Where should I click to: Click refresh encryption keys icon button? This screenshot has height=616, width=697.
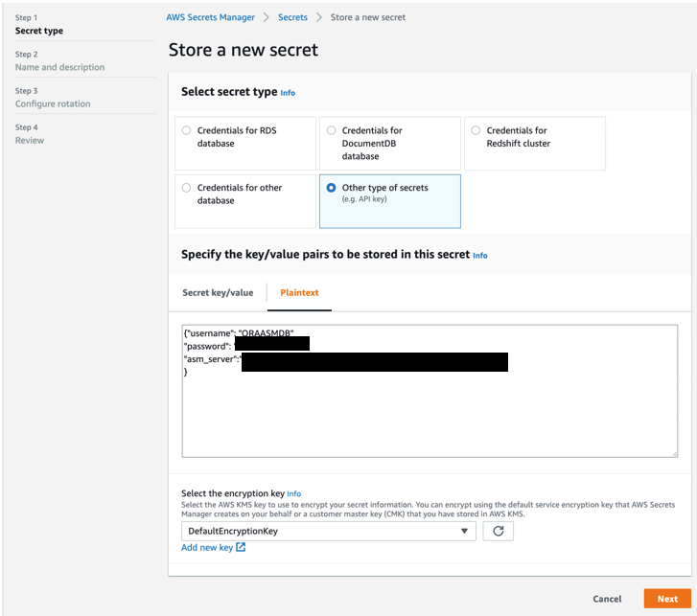coord(499,531)
